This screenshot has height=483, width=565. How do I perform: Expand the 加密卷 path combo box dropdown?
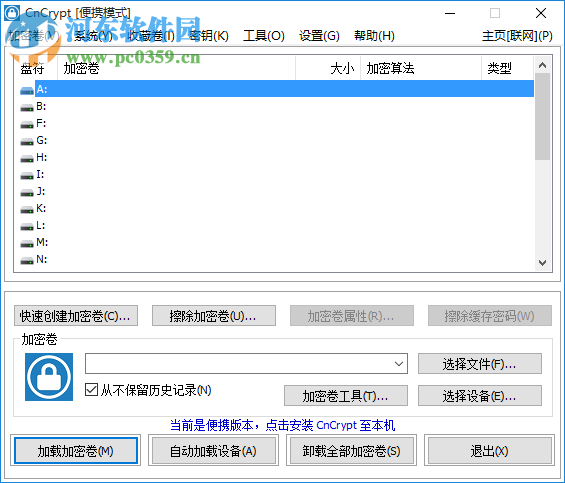click(399, 364)
